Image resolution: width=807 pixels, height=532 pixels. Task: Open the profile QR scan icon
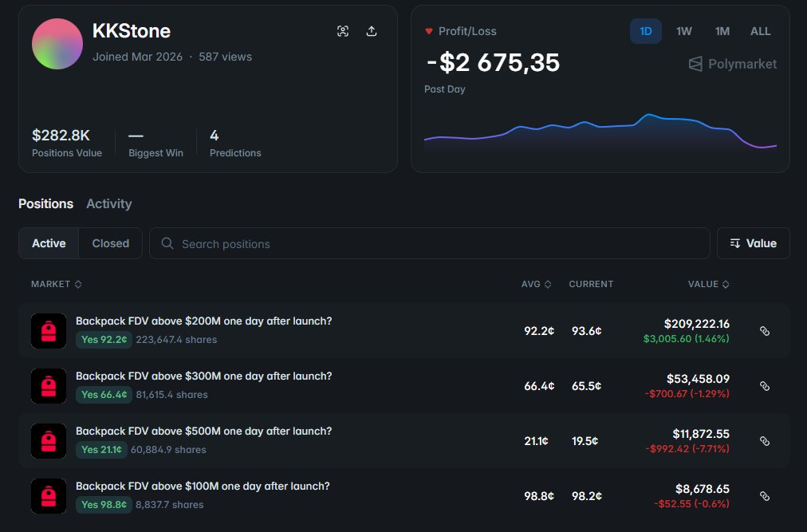click(x=343, y=31)
